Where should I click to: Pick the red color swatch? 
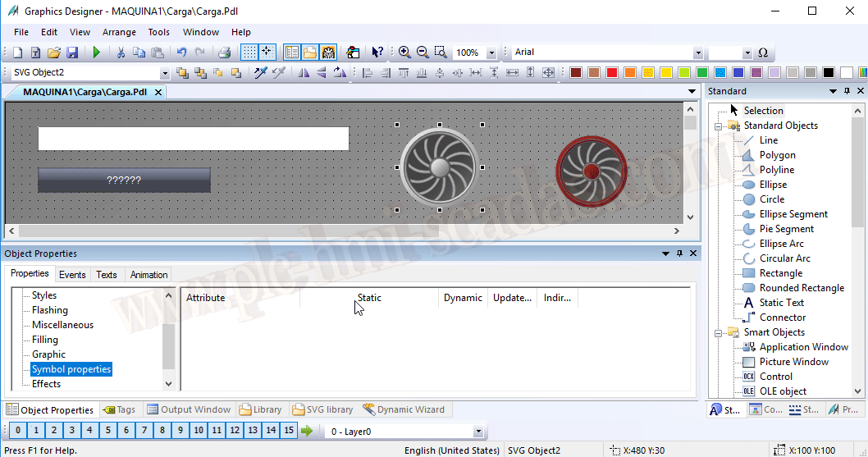click(612, 73)
